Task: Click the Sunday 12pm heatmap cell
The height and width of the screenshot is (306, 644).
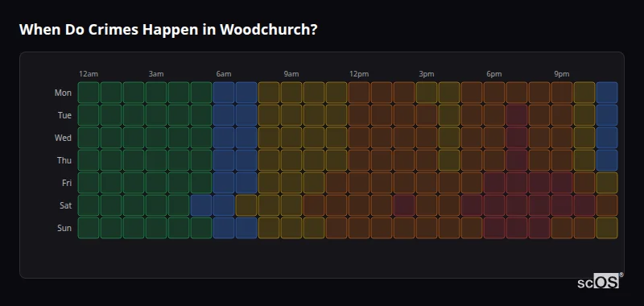Action: click(x=359, y=228)
